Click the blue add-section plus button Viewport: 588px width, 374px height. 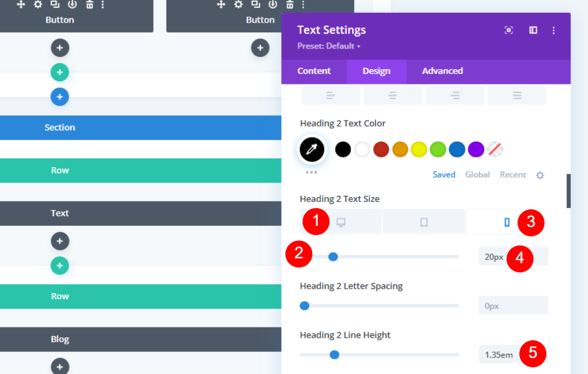[60, 97]
